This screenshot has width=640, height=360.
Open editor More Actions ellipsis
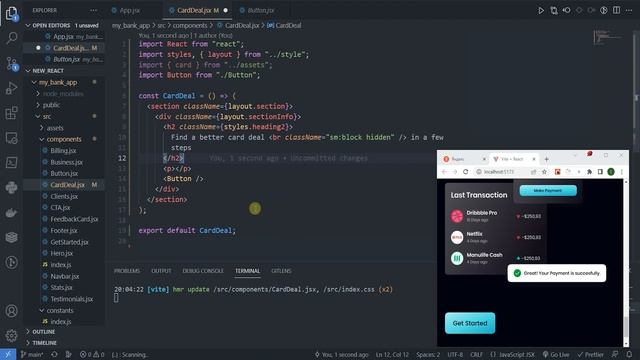pos(629,10)
